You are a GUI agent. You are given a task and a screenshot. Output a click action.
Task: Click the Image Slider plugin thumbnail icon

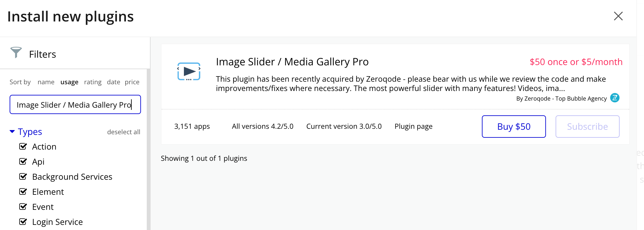pos(189,71)
